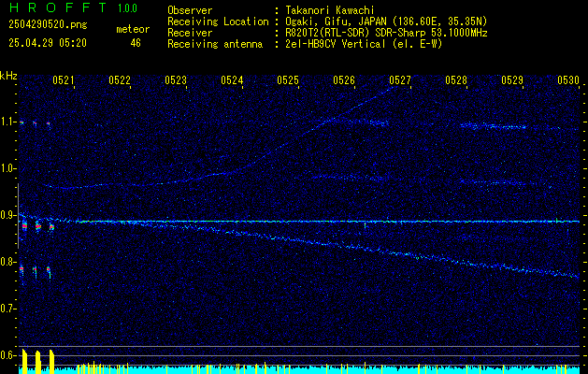Click the Receiving Location label

(218, 22)
